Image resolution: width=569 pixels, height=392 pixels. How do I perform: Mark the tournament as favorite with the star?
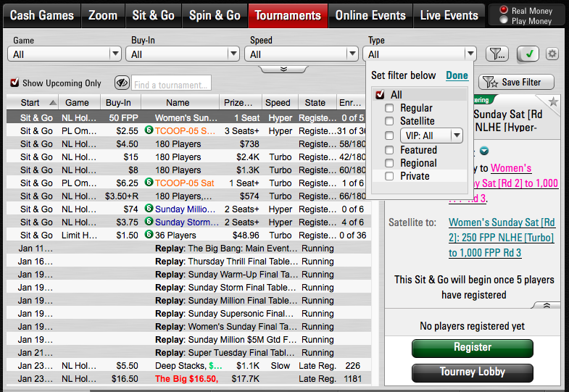[x=553, y=101]
